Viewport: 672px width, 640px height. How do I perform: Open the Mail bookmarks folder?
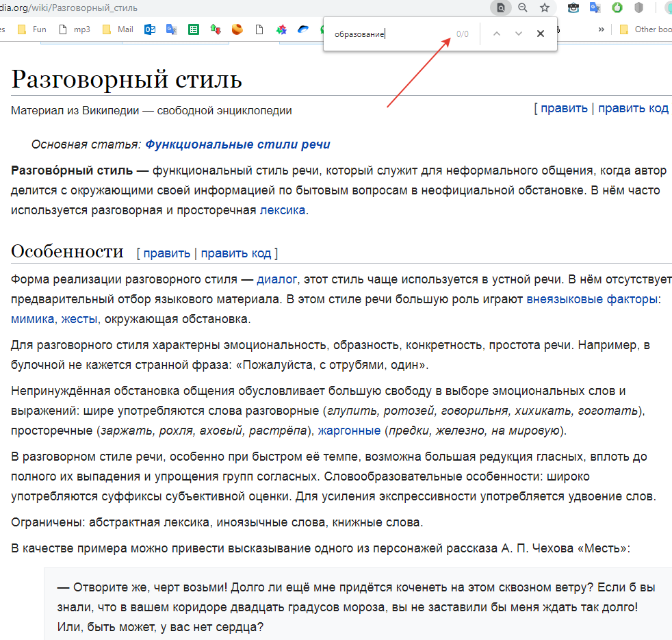118,29
